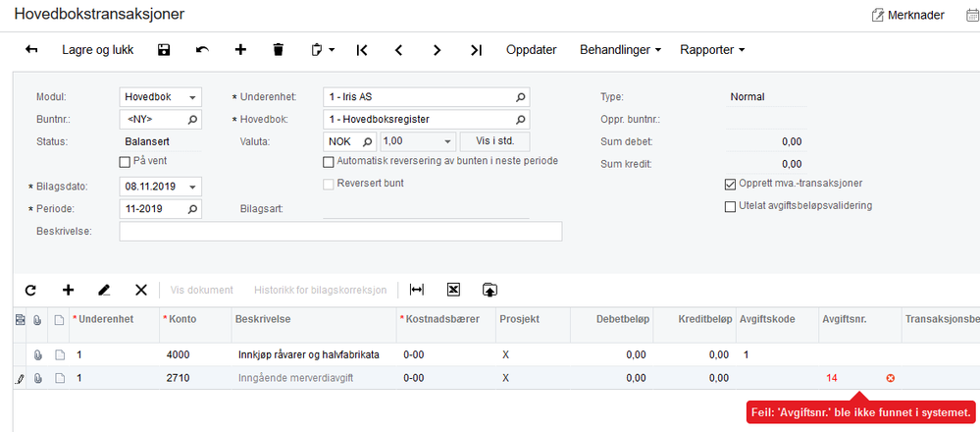The image size is (980, 432).
Task: Open the grid column configurator icon
Action: pyautogui.click(x=20, y=319)
